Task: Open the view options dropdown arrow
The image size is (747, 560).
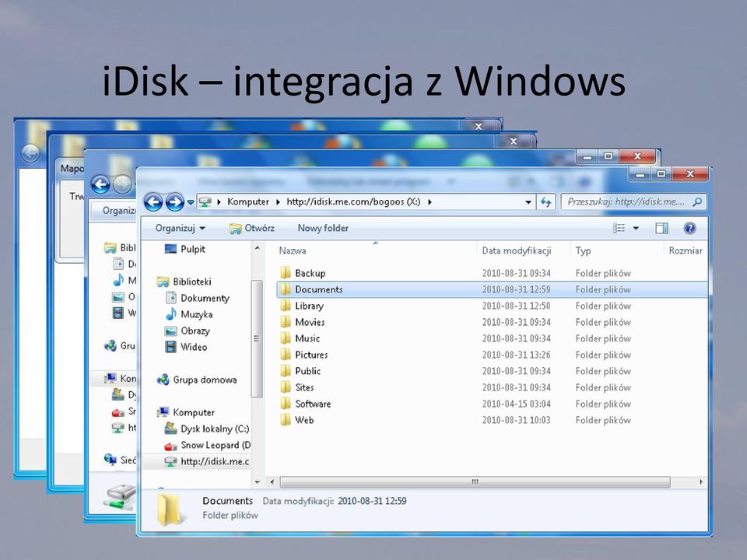Action: pos(636,228)
